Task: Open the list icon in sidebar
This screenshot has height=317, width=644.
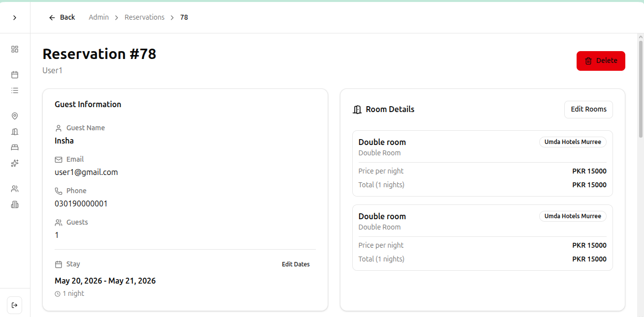Action: coord(15,90)
